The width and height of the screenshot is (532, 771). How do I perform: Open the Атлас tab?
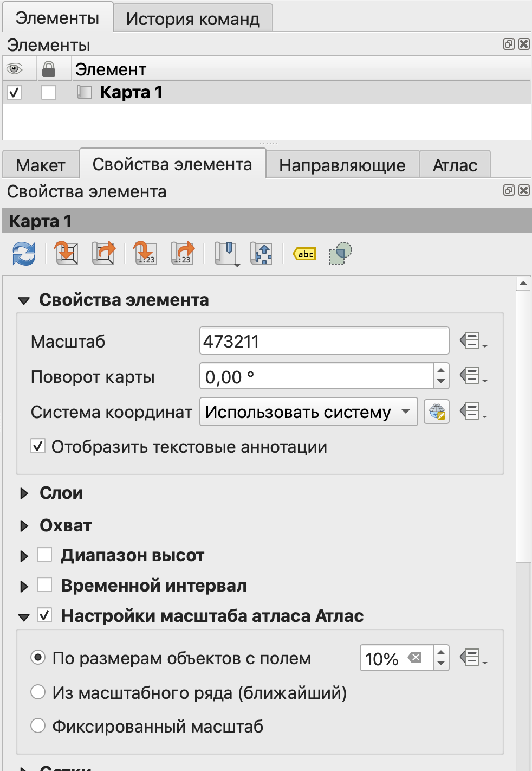tap(455, 165)
